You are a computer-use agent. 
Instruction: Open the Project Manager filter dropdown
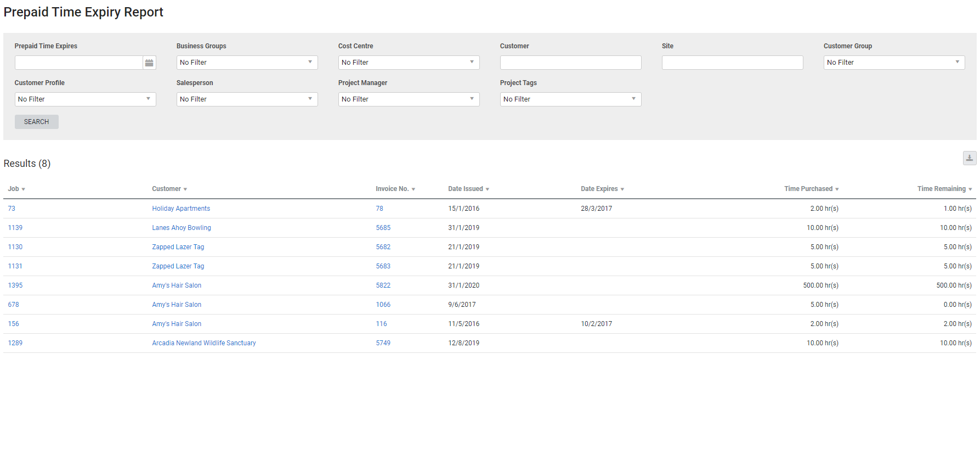click(409, 99)
